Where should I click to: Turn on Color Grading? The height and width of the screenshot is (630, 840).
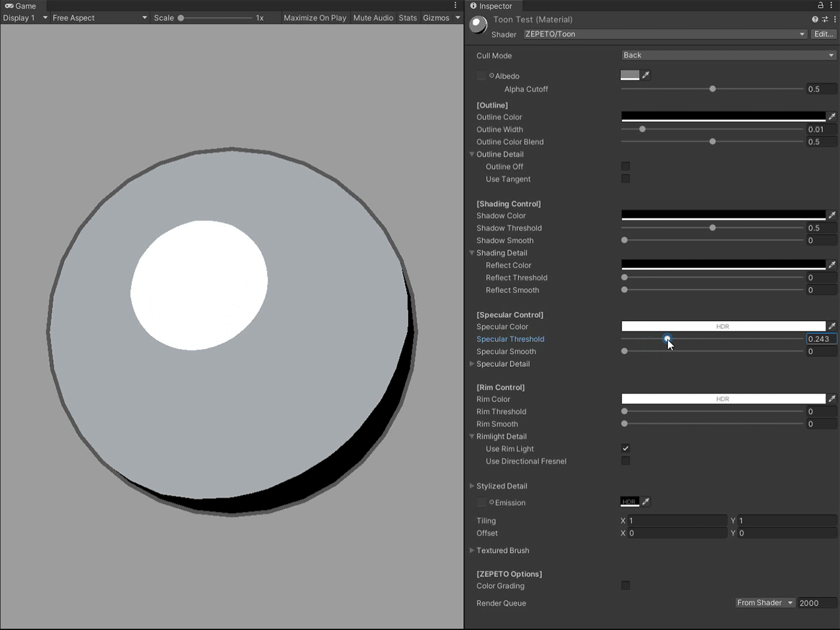625,585
